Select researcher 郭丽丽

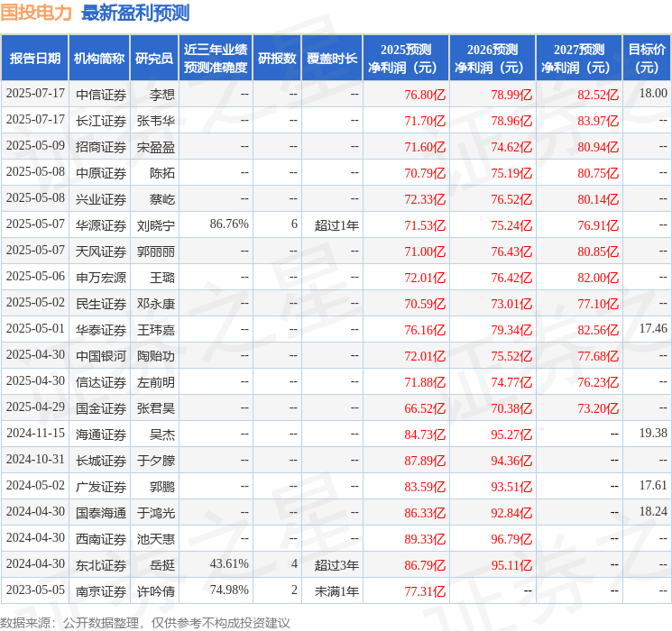point(155,251)
